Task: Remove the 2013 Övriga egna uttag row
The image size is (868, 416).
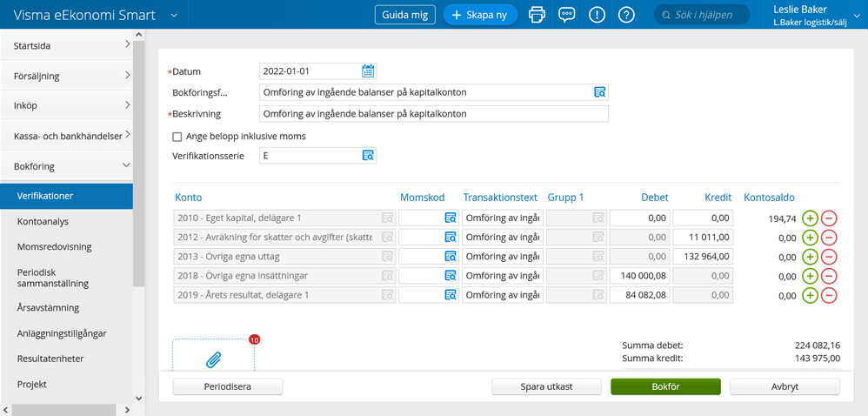Action: point(829,257)
